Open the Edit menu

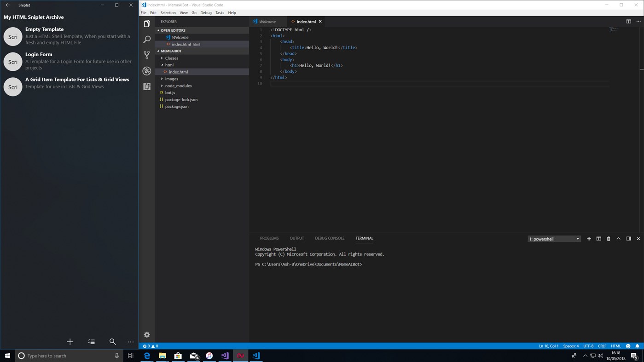153,13
